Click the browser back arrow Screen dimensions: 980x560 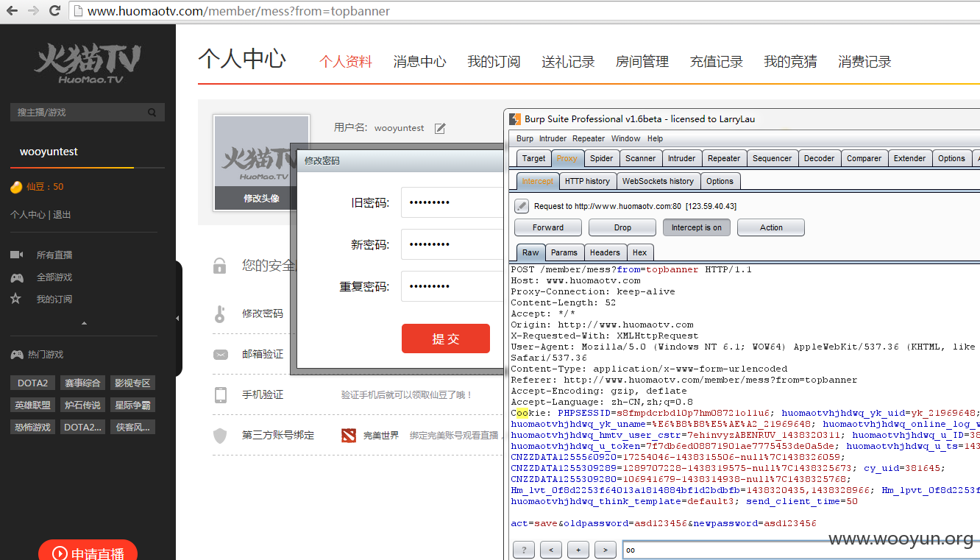[x=13, y=11]
